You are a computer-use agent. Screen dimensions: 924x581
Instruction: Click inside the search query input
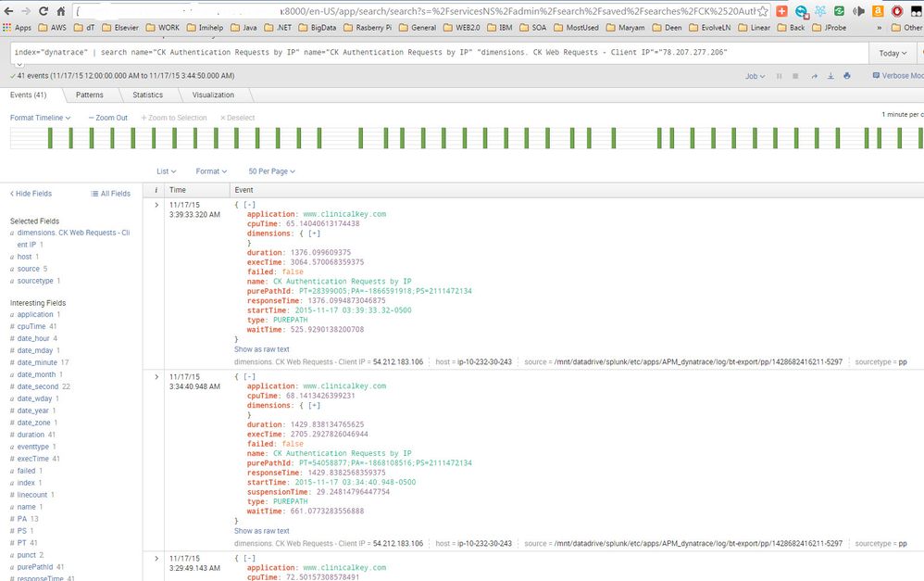tap(435, 53)
